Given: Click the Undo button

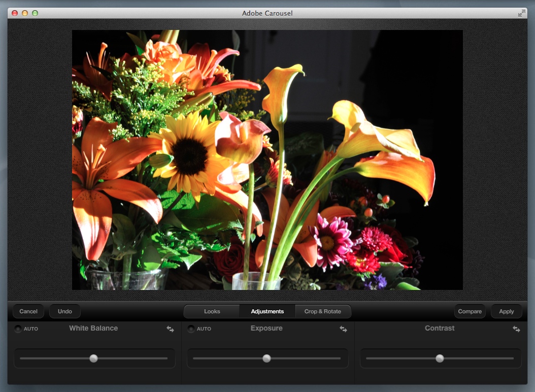Looking at the screenshot, I should click(65, 311).
